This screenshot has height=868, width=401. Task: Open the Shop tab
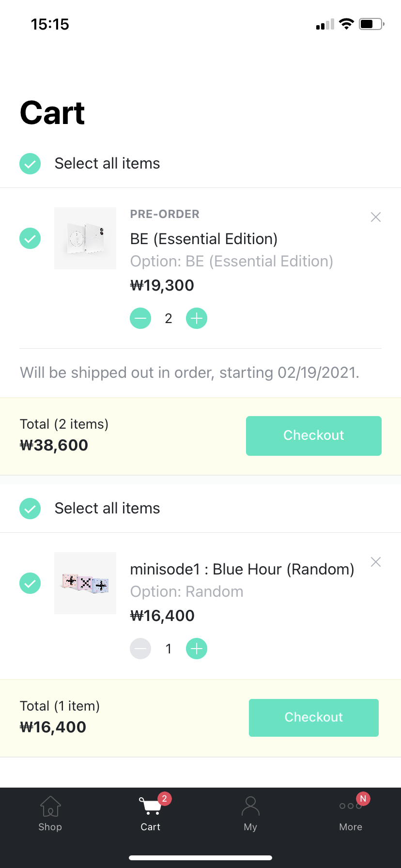(50, 814)
